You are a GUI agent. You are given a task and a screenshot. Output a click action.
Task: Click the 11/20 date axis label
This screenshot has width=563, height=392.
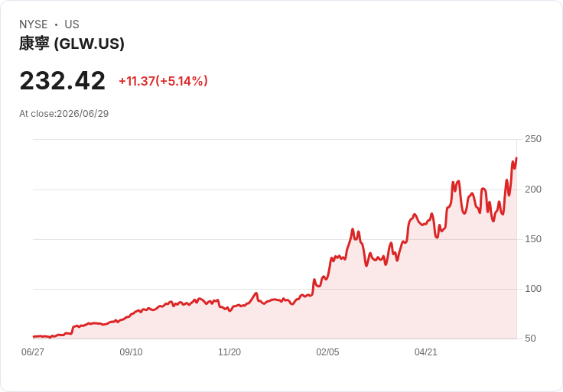(x=229, y=352)
